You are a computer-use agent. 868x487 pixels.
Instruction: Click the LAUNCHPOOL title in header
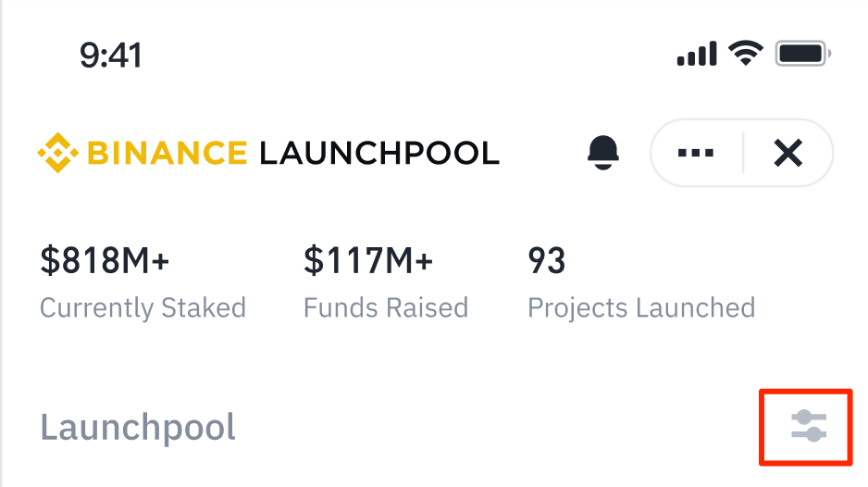(378, 153)
